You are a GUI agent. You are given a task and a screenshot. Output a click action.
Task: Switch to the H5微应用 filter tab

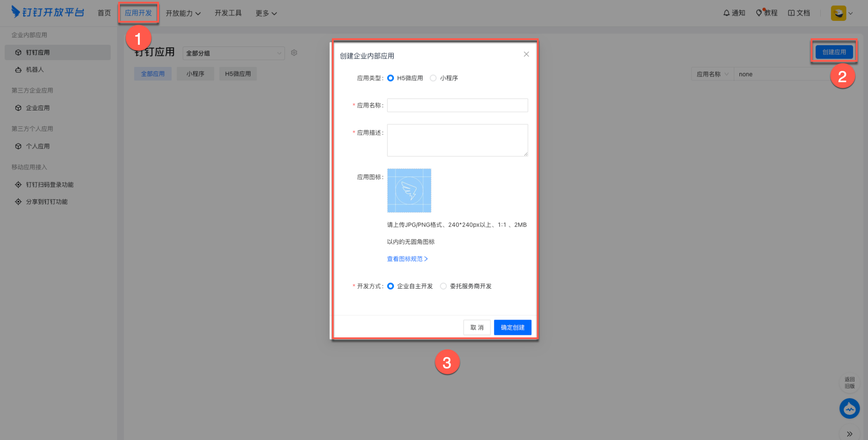[x=238, y=74]
